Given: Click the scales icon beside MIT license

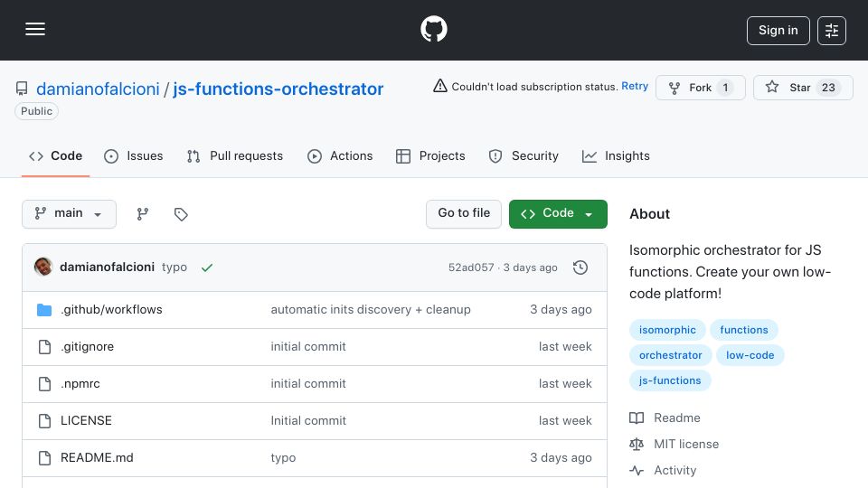Looking at the screenshot, I should [637, 444].
